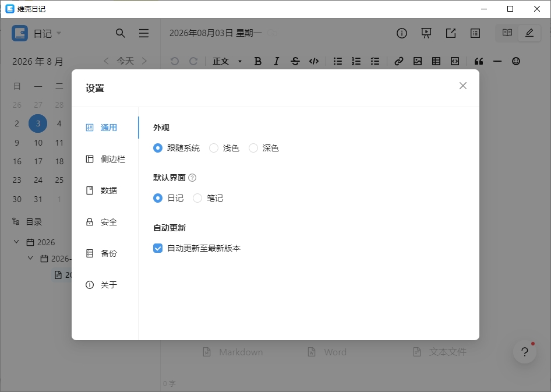This screenshot has width=551, height=392.
Task: Open the 侧边栏 settings tab
Action: (x=105, y=159)
